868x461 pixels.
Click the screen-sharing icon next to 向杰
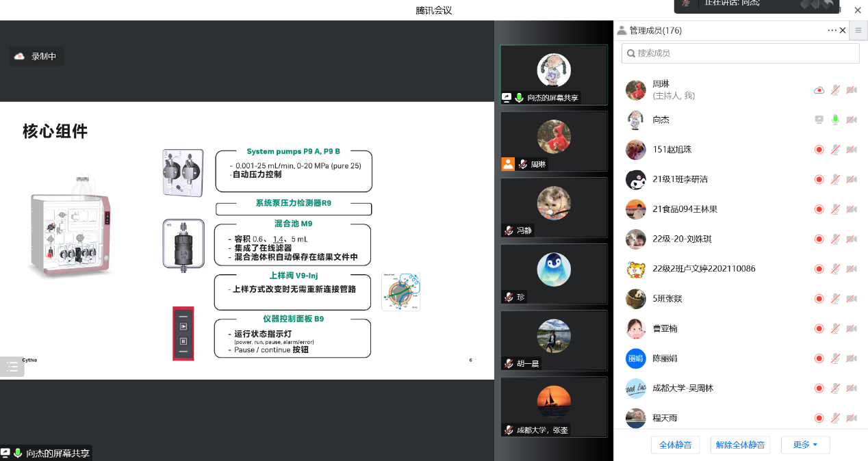click(x=819, y=120)
